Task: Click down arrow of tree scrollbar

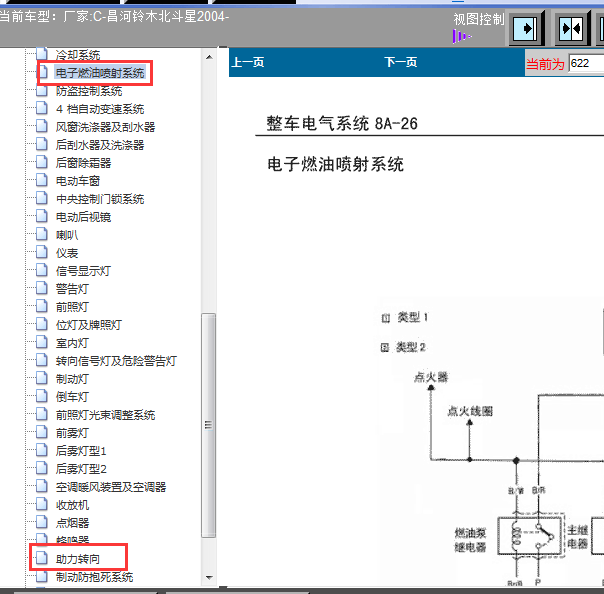Action: pos(209,577)
